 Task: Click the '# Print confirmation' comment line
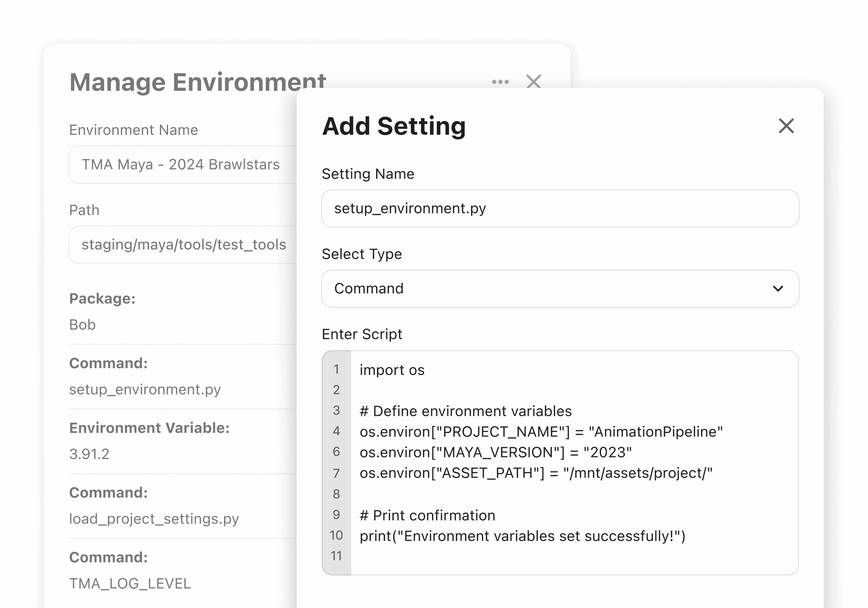[427, 515]
